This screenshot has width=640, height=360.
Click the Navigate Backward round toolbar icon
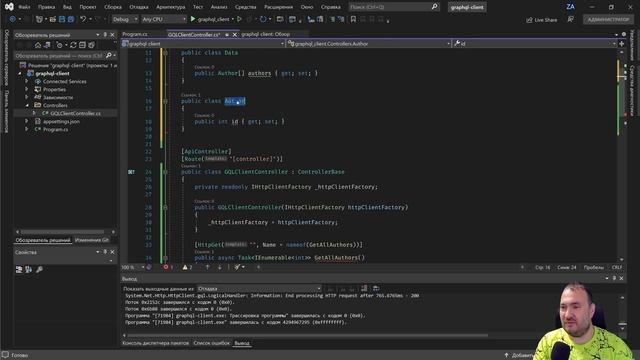12,19
